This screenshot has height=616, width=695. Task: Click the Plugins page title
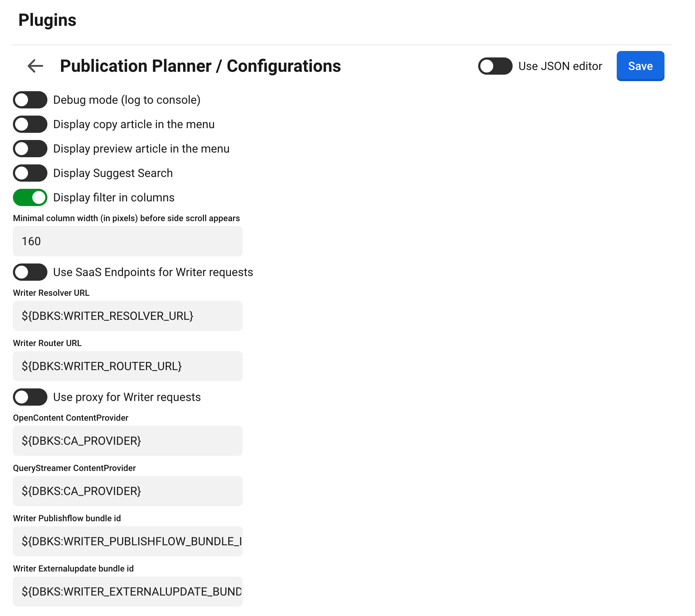point(47,20)
